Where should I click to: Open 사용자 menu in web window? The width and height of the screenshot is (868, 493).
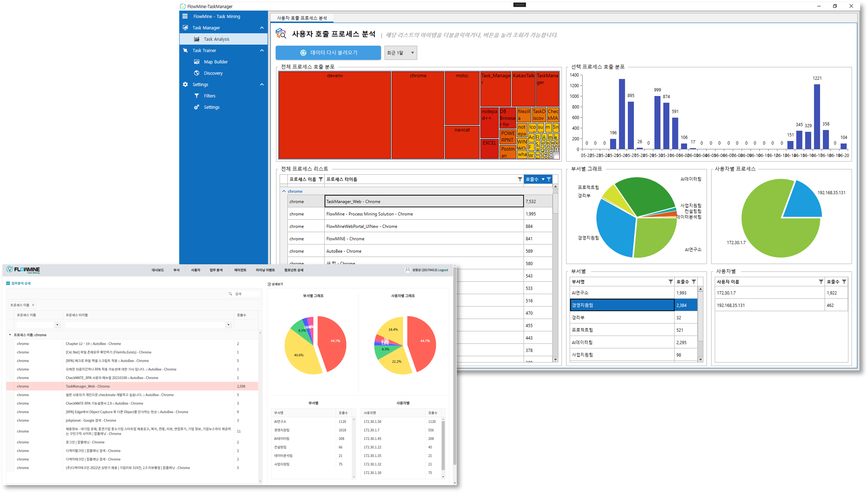[195, 270]
